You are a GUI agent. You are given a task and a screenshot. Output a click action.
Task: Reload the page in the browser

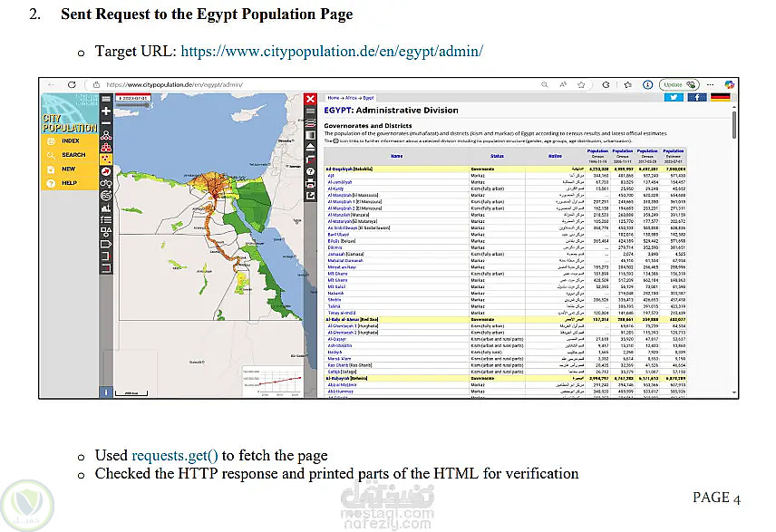click(72, 84)
